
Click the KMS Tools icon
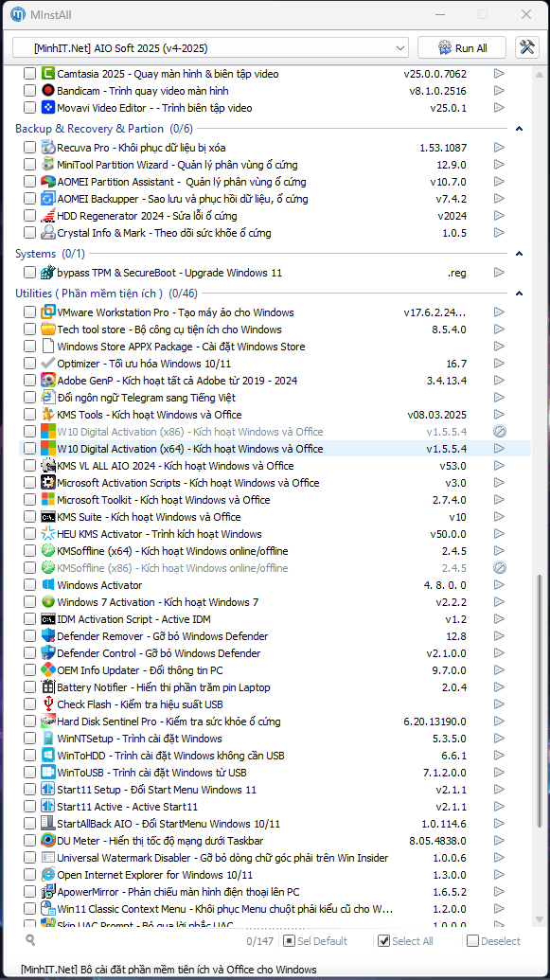[48, 415]
